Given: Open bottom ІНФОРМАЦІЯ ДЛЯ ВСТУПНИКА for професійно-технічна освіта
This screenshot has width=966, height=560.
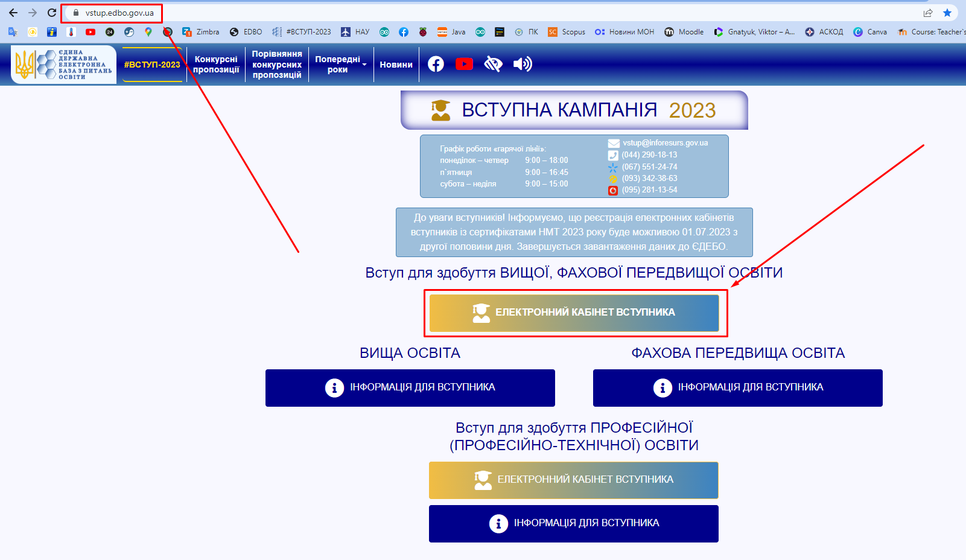Looking at the screenshot, I should pyautogui.click(x=574, y=523).
